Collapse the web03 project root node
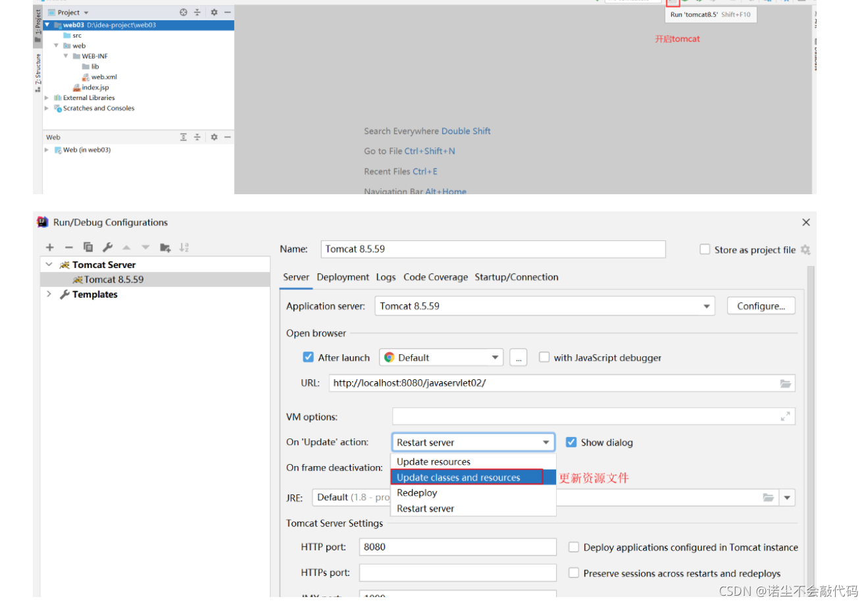 47,25
